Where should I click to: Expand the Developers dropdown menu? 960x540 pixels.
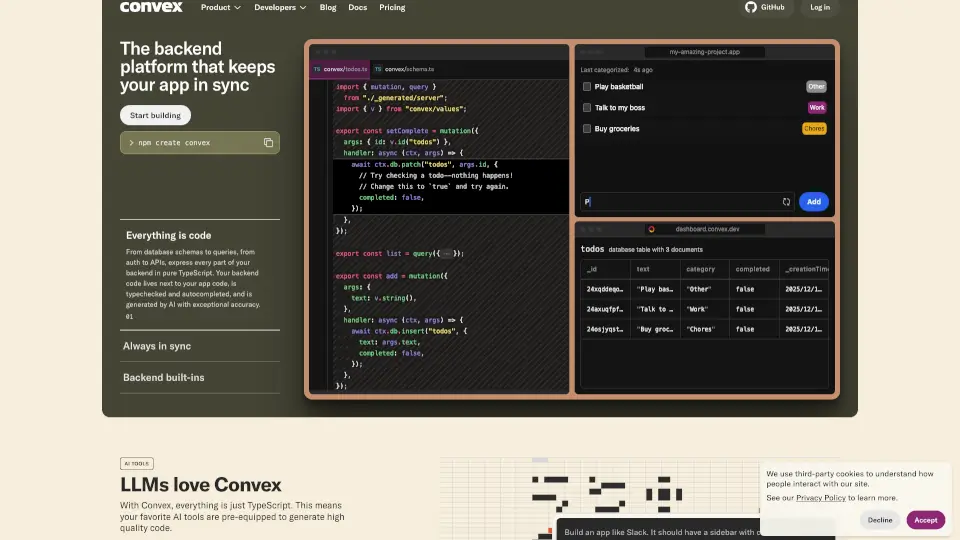281,7
